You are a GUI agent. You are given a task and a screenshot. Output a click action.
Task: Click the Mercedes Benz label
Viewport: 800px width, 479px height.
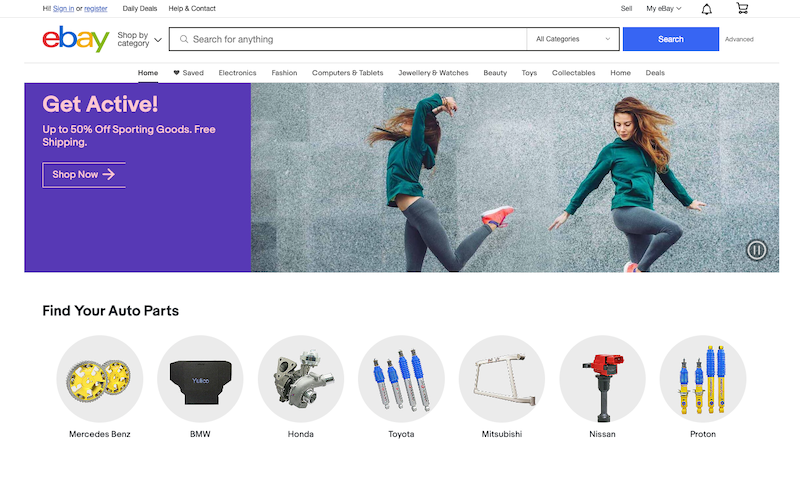point(99,434)
